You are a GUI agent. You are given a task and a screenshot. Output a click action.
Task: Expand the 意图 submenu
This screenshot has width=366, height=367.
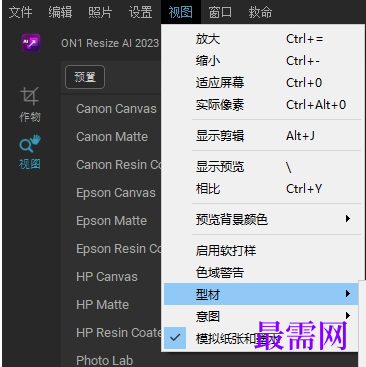pos(261,316)
